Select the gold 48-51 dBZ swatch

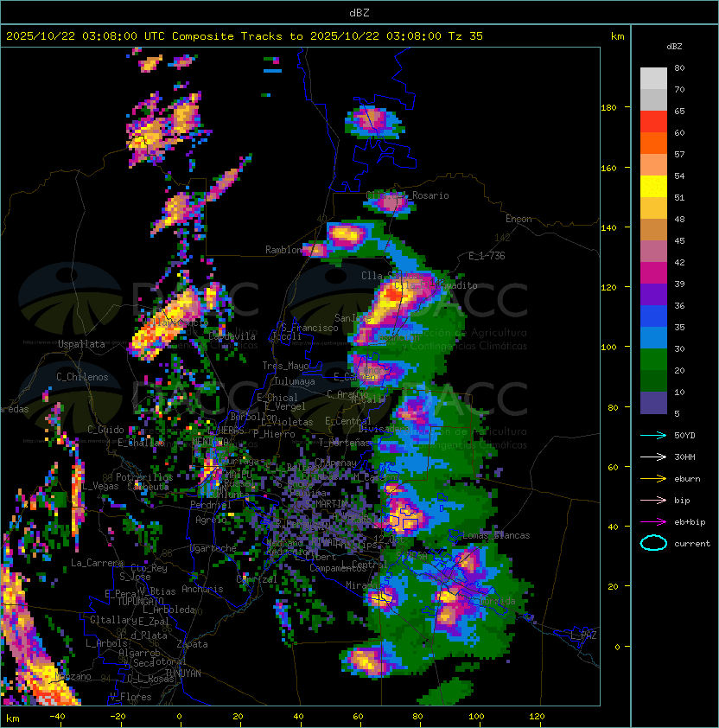[653, 208]
